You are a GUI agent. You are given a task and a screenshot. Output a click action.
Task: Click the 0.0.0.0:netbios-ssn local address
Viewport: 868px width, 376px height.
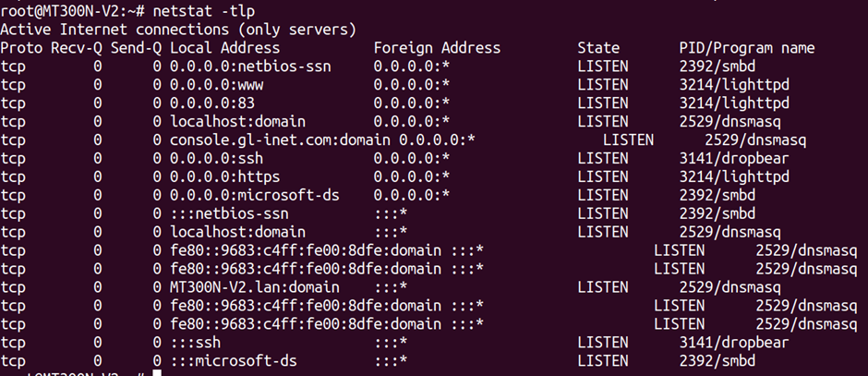(x=250, y=67)
